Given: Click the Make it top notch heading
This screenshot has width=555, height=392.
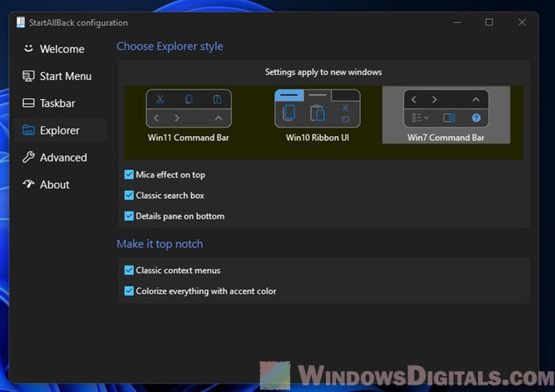Looking at the screenshot, I should click(x=160, y=244).
